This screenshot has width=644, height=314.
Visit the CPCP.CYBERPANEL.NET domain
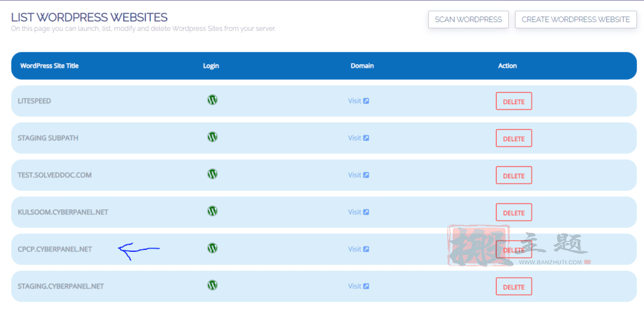tap(358, 249)
